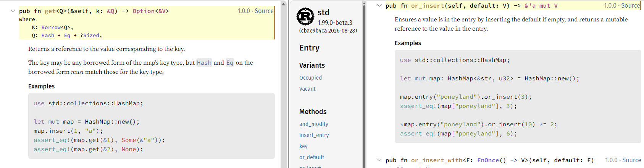Image resolution: width=644 pixels, height=168 pixels.
Task: Click Hash bound in where clause
Action: tap(48, 36)
